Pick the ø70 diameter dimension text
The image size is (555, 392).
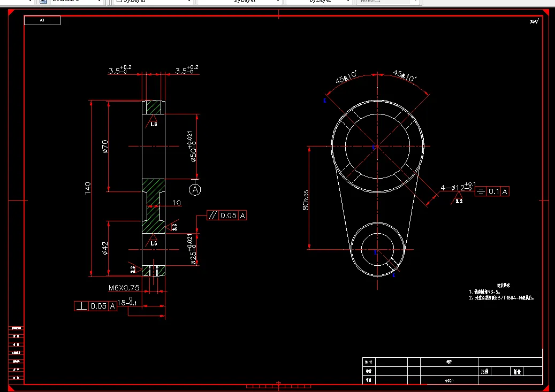(x=105, y=146)
